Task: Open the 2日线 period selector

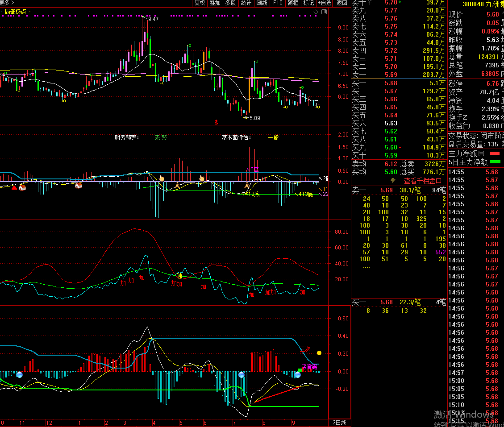Action: (339, 423)
